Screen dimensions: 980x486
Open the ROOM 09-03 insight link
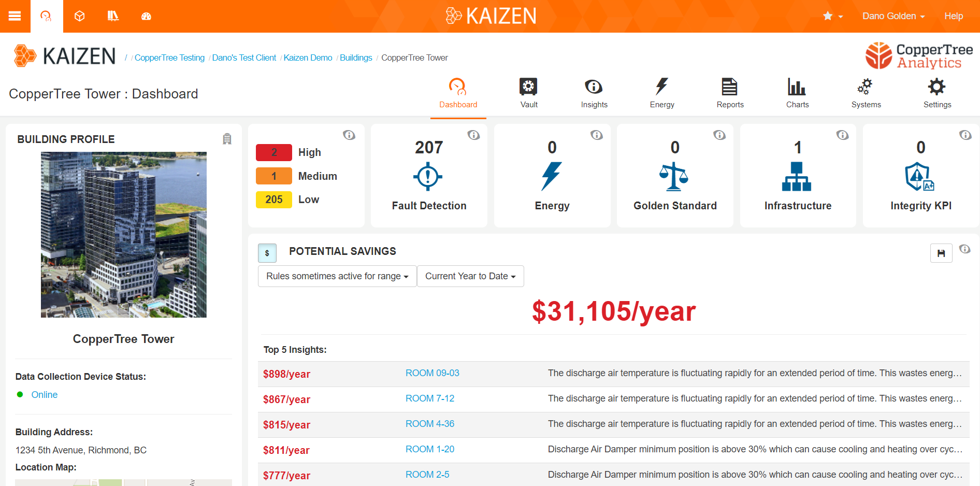pyautogui.click(x=432, y=373)
